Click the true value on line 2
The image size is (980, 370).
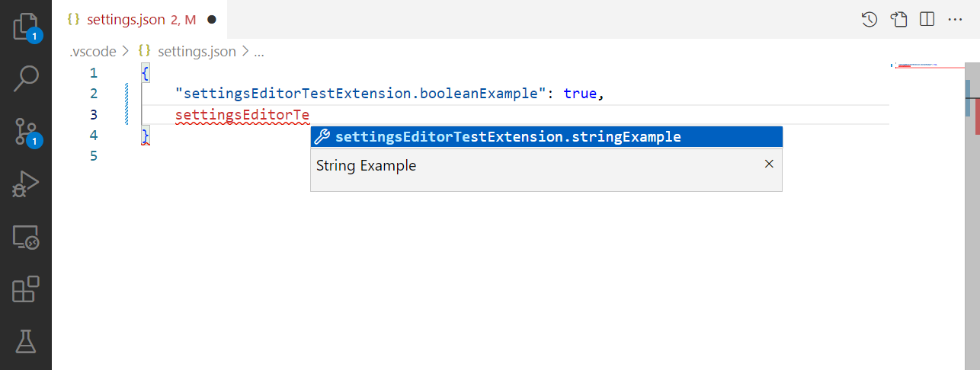[580, 94]
